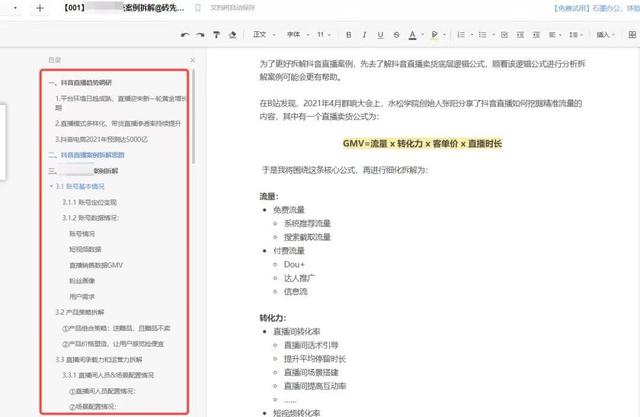
Task: Select 账号情况 in the outline
Action: pos(82,234)
